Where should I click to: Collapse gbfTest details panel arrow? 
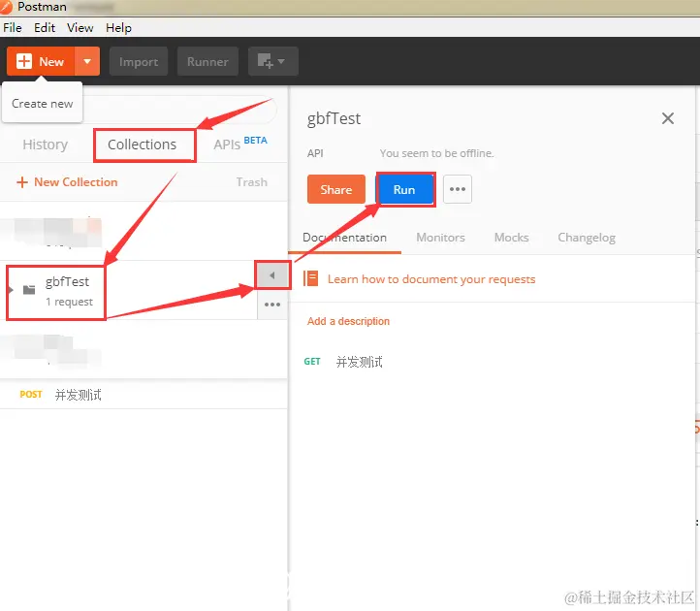pos(272,275)
